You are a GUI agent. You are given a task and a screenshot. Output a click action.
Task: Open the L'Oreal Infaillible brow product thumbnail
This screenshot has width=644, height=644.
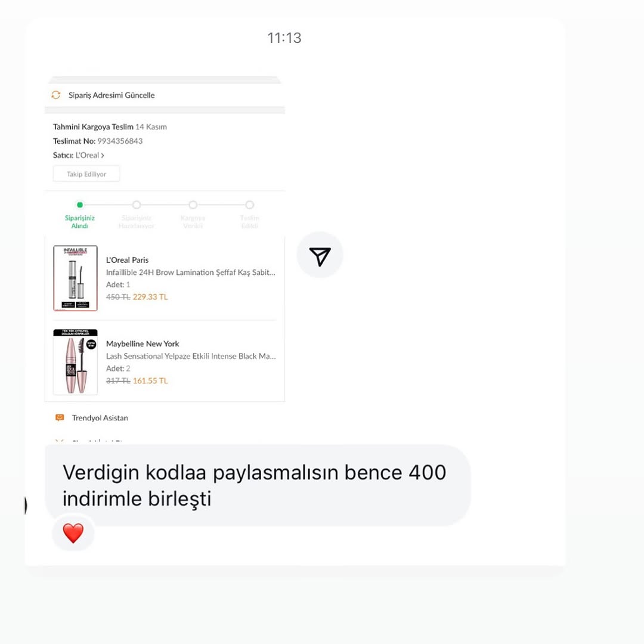click(75, 278)
